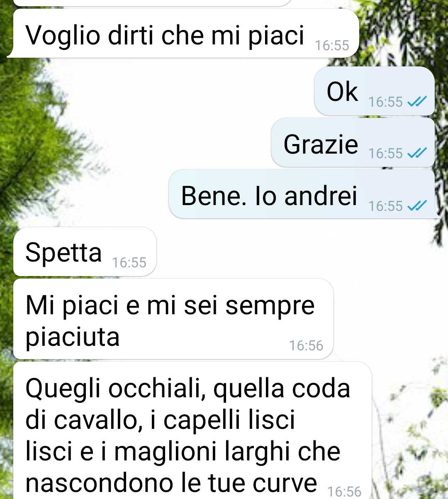Select the 'Grazie' sent message bubble

(353, 143)
